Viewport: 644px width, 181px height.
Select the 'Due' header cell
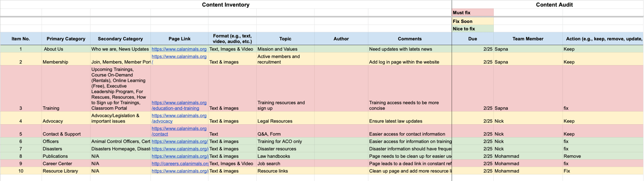(x=473, y=39)
